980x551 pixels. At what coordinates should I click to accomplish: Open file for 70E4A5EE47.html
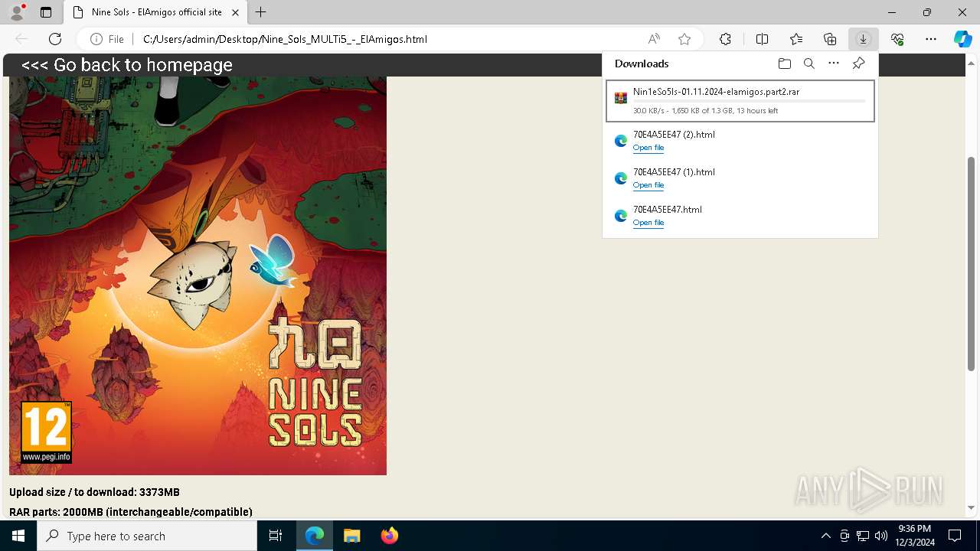click(x=648, y=223)
